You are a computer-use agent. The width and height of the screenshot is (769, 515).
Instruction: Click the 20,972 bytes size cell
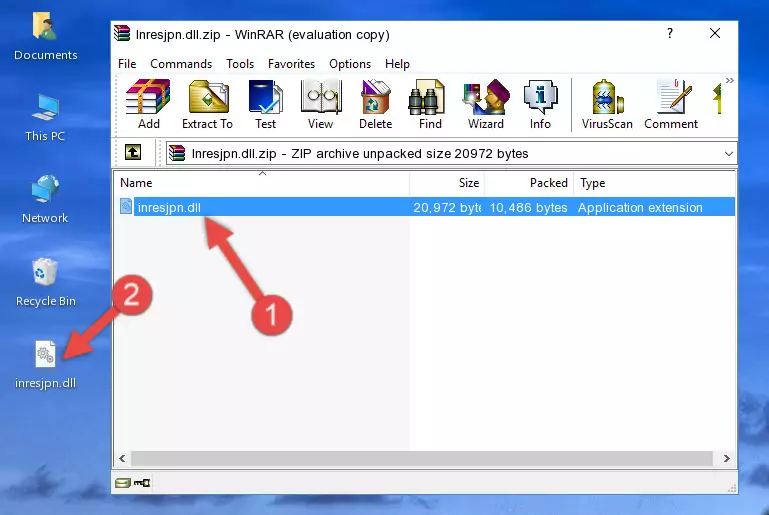point(447,207)
